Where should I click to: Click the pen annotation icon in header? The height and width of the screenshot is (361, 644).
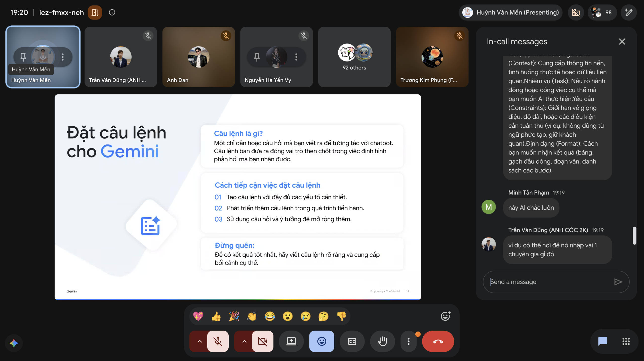[629, 12]
